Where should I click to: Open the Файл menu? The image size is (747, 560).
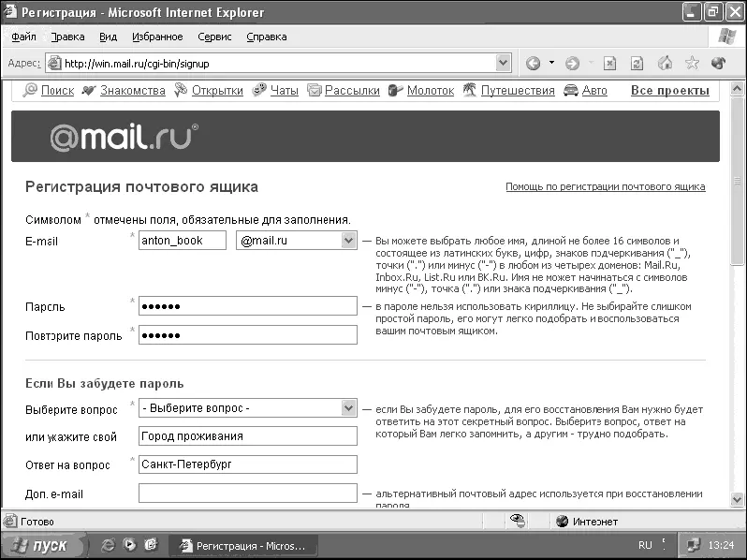pyautogui.click(x=23, y=37)
